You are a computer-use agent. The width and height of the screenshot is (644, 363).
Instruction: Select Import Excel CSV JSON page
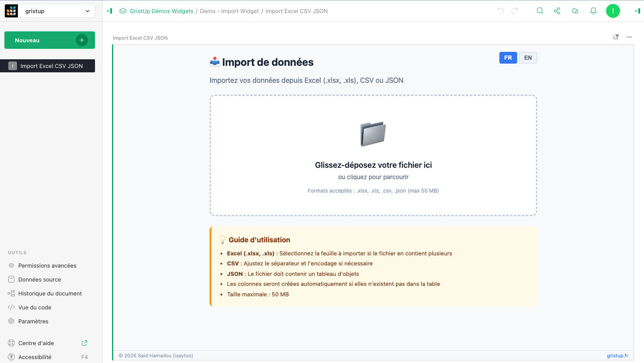(x=51, y=66)
